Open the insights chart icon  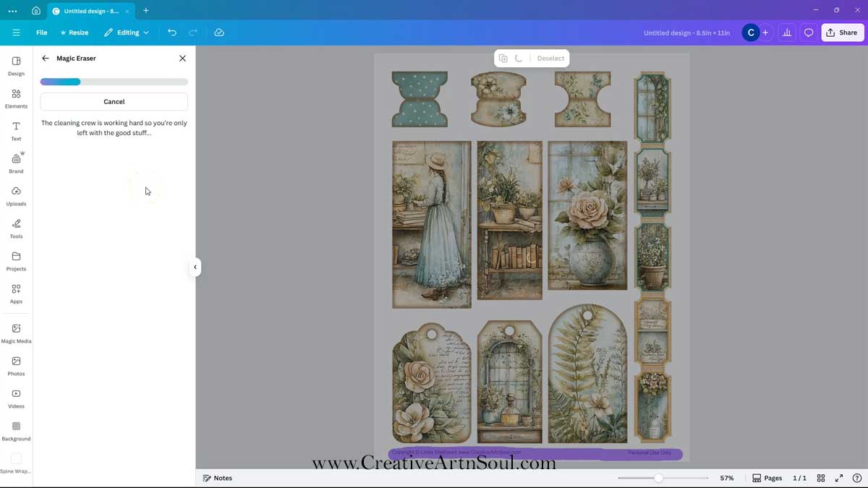[787, 33]
